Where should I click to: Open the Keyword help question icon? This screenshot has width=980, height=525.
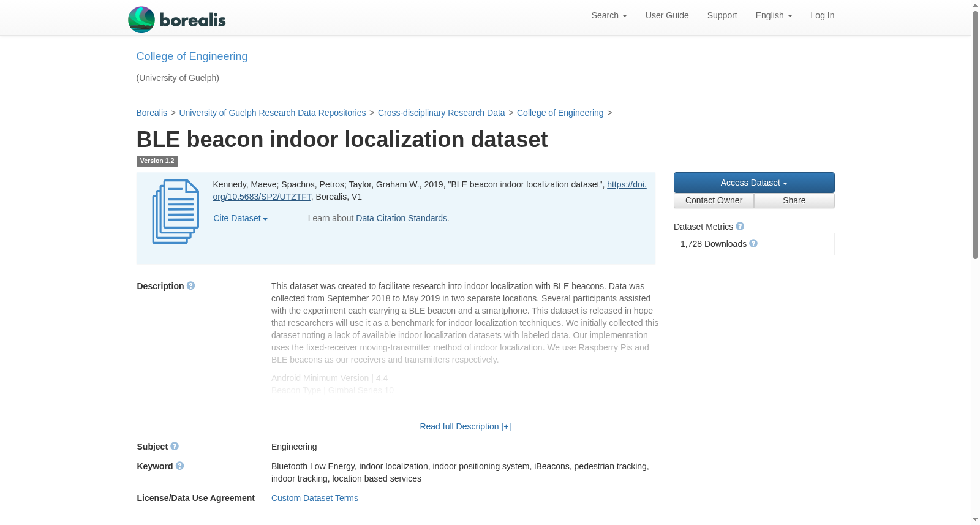click(x=179, y=466)
